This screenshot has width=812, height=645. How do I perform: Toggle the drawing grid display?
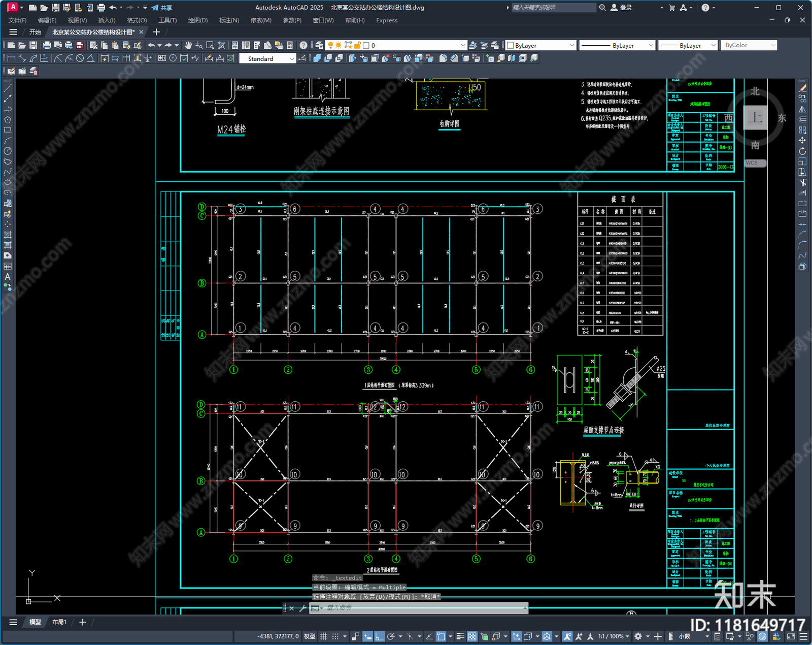[324, 636]
